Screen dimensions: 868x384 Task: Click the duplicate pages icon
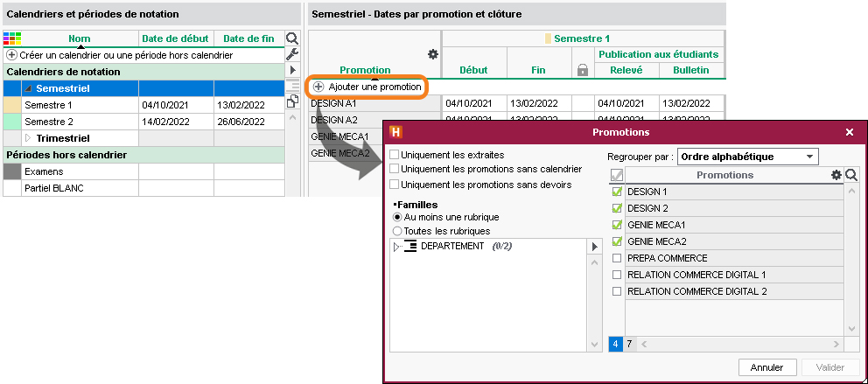click(292, 101)
